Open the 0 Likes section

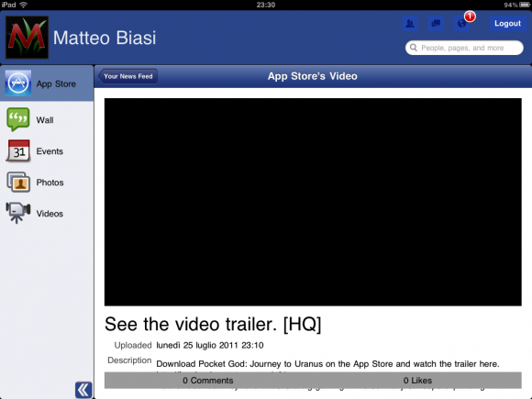point(417,381)
